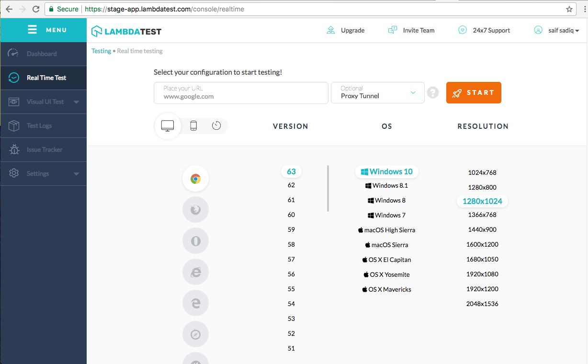Click the browser address bar URL
This screenshot has height=364, width=588.
point(164,9)
